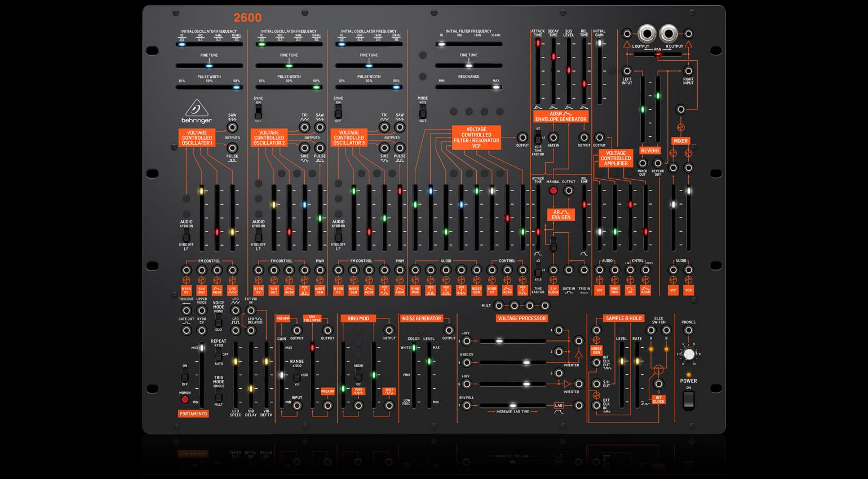Click the Ring Mod OUTPUT jack
The height and width of the screenshot is (479, 868).
click(x=389, y=330)
